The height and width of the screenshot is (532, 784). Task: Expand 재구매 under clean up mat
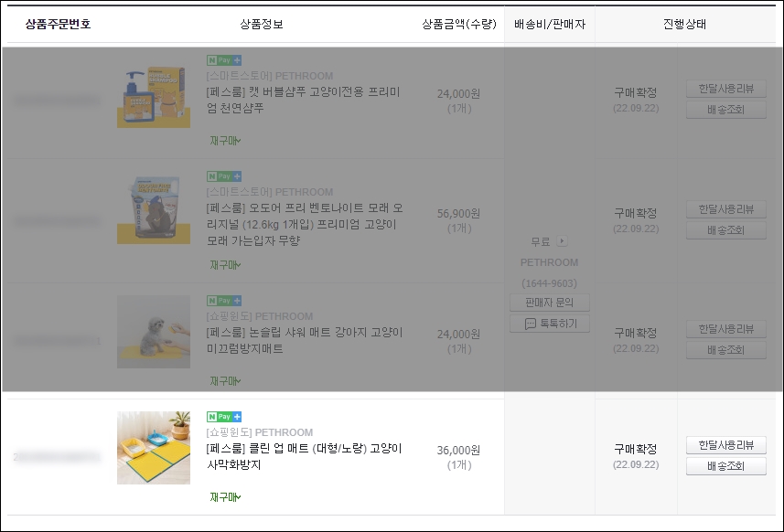[x=225, y=497]
